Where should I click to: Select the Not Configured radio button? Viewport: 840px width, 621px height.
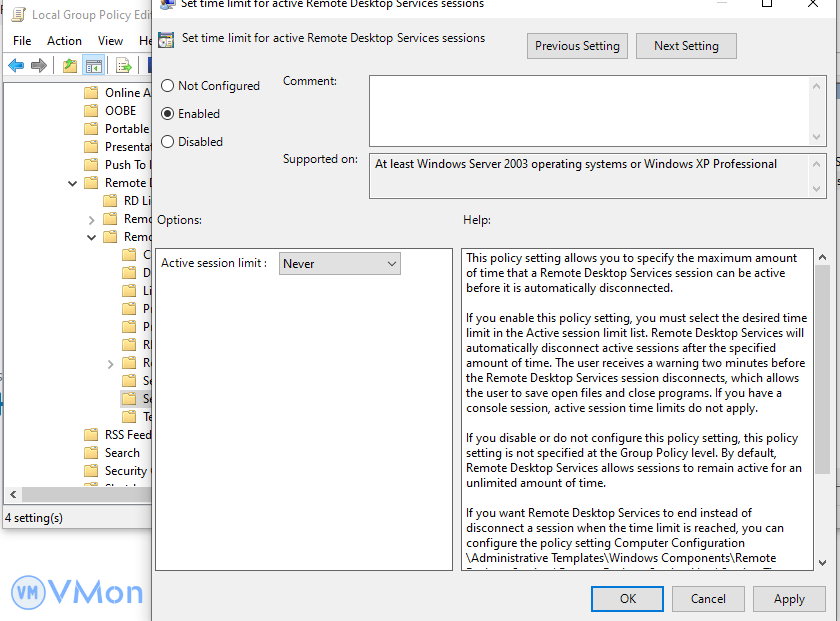[x=168, y=86]
